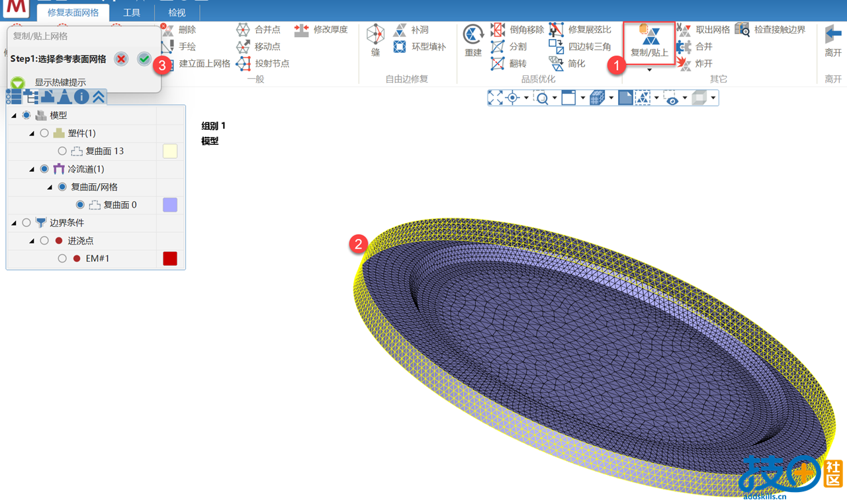This screenshot has height=504, width=847.
Task: Click the 合并 (merge) tool
Action: [695, 47]
